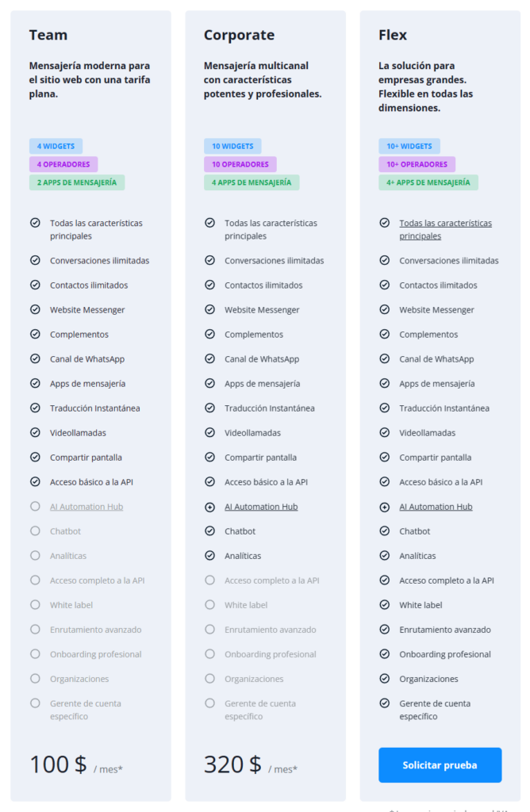Click the empty circle next to Team Chatbot
530x812 pixels.
pos(35,531)
